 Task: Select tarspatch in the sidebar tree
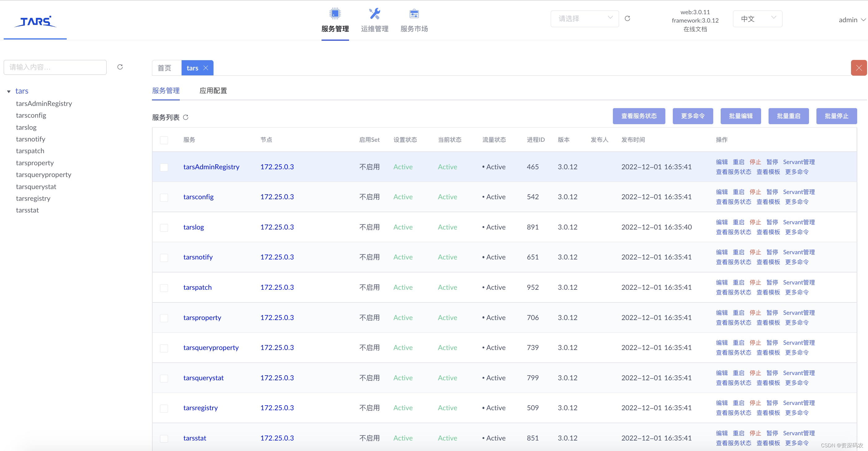click(x=30, y=151)
